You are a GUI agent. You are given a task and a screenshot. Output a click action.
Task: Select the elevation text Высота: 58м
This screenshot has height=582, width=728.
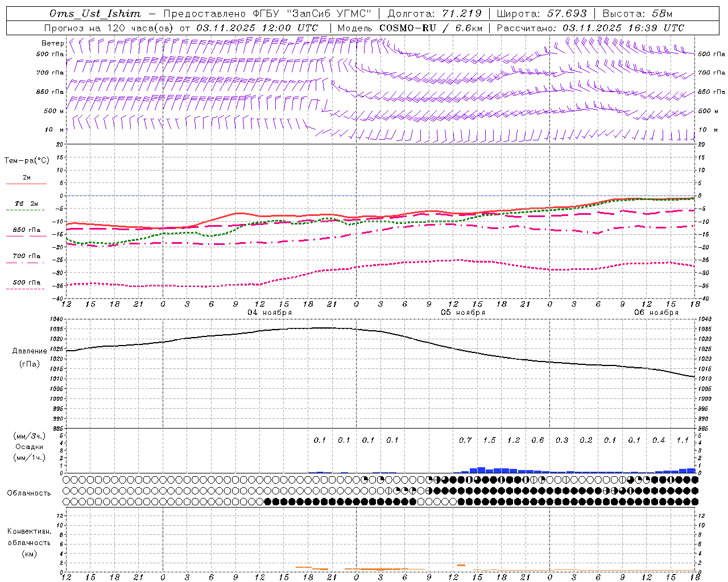click(x=638, y=14)
